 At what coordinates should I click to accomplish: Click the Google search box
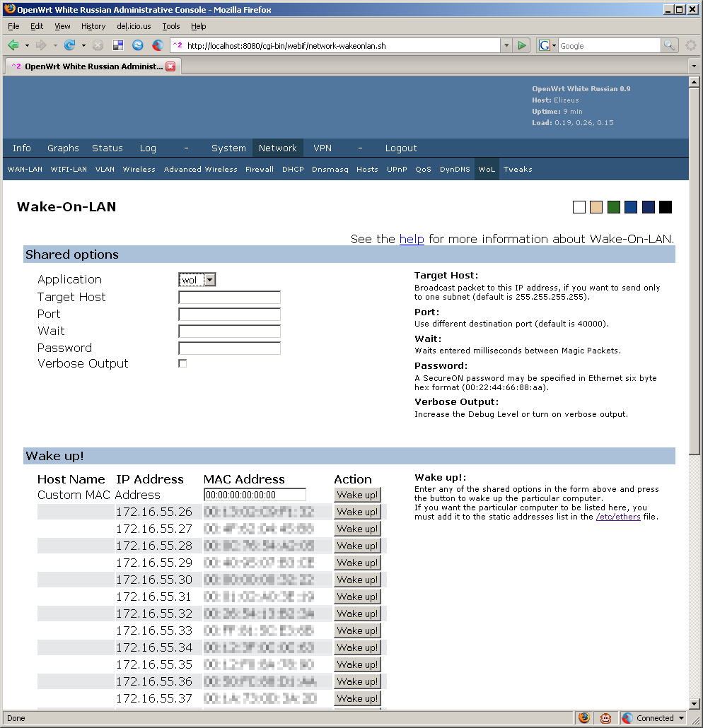[x=609, y=45]
